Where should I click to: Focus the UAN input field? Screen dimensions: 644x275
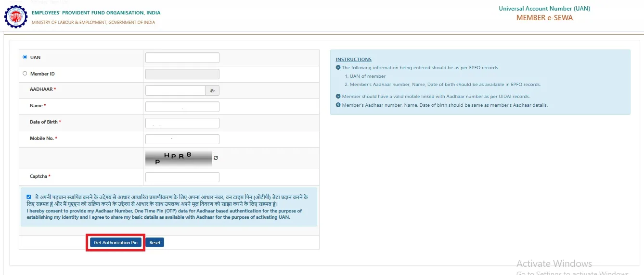182,58
